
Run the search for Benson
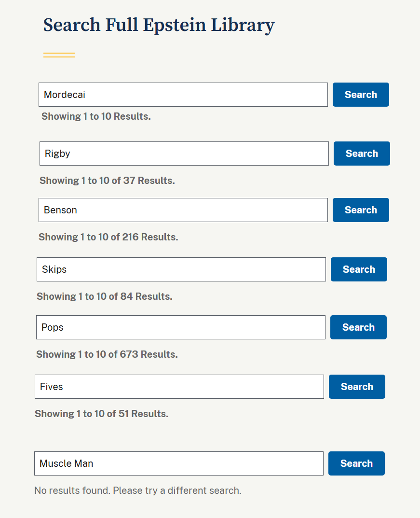click(361, 210)
